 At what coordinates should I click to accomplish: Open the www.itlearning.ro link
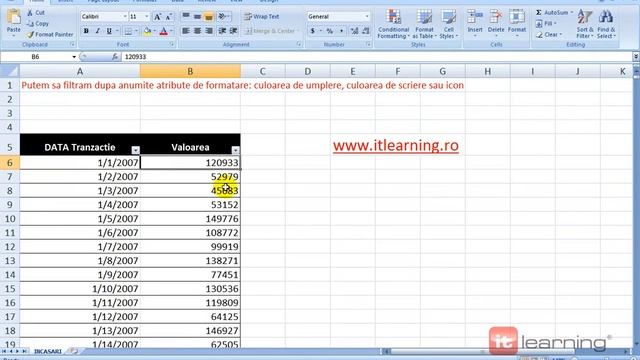[x=396, y=145]
